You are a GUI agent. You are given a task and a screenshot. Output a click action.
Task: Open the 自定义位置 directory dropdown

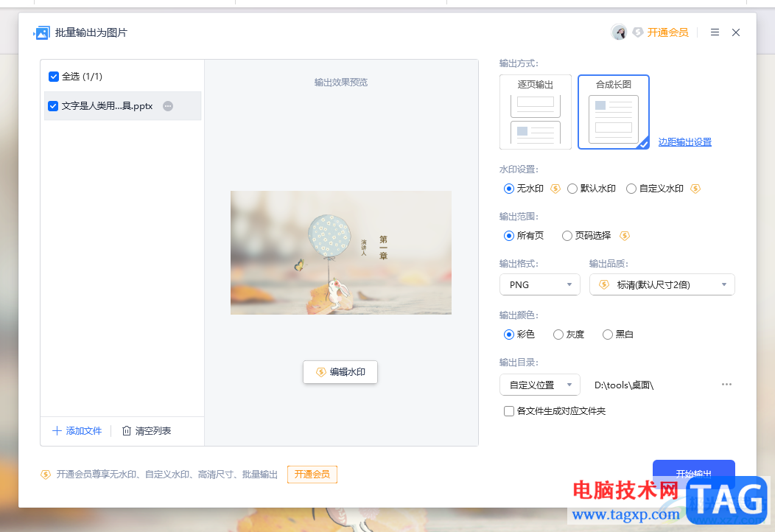click(x=540, y=385)
